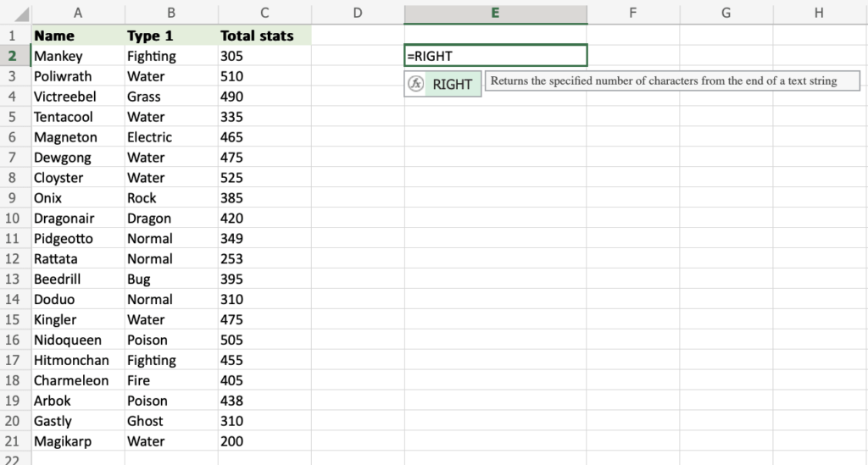Click the select-all corner triangle
This screenshot has width=868, height=465.
tap(22, 14)
